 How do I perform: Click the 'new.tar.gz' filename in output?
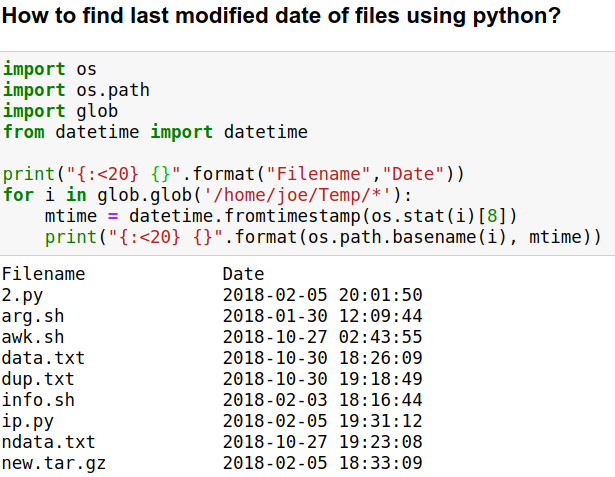[54, 464]
